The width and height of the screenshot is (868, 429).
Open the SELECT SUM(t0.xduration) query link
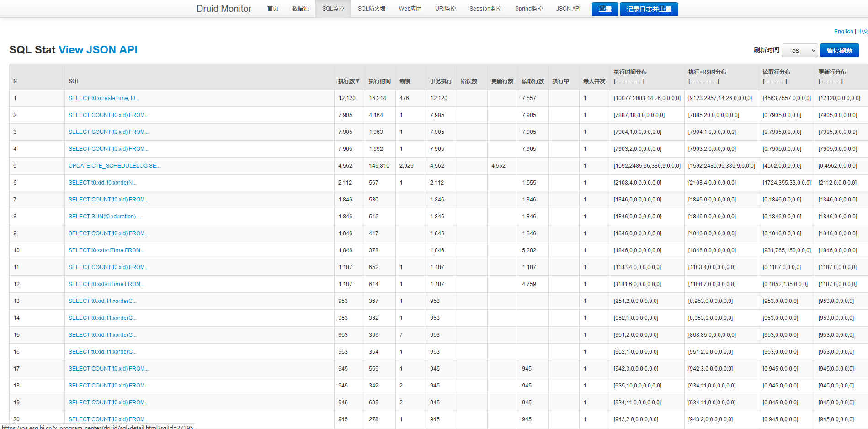point(105,217)
